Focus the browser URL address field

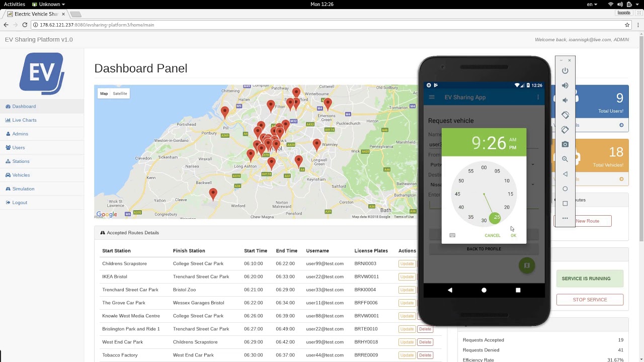pos(327,25)
